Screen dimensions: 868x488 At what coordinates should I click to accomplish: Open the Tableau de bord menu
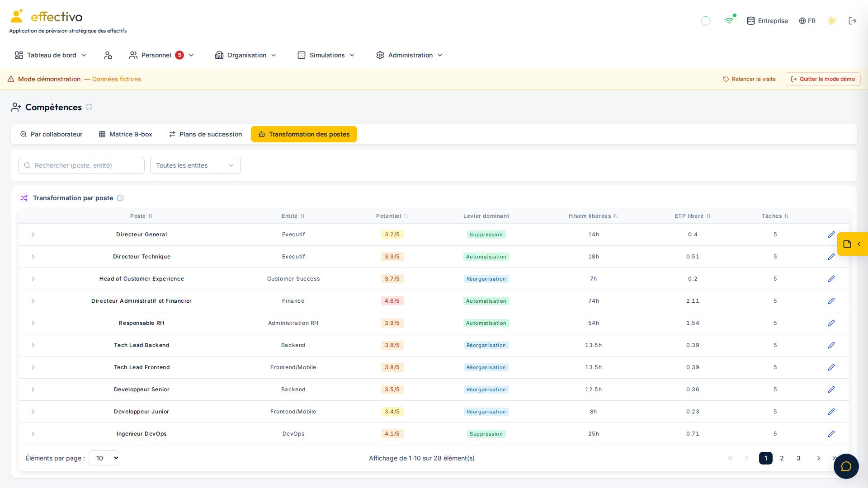point(50,55)
